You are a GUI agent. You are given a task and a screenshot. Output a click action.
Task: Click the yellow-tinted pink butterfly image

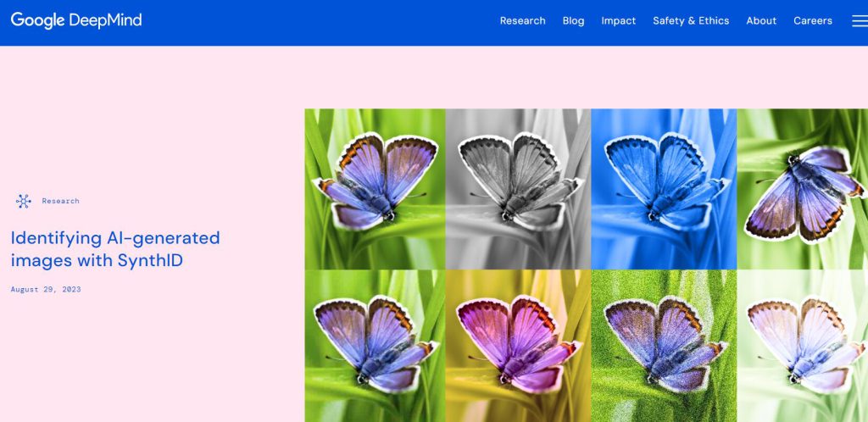point(518,345)
